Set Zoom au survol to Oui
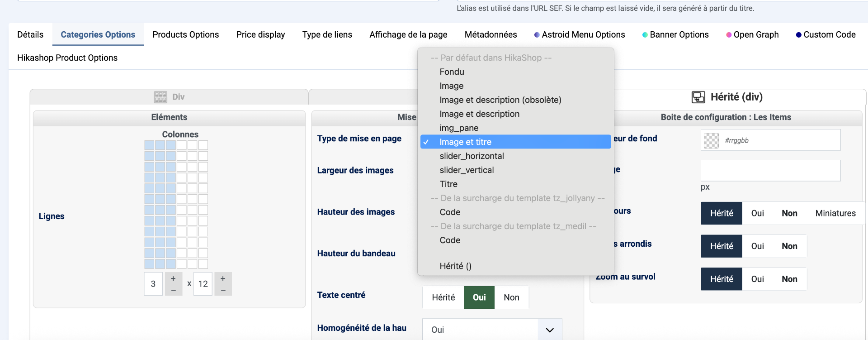The height and width of the screenshot is (340, 868). click(x=757, y=279)
